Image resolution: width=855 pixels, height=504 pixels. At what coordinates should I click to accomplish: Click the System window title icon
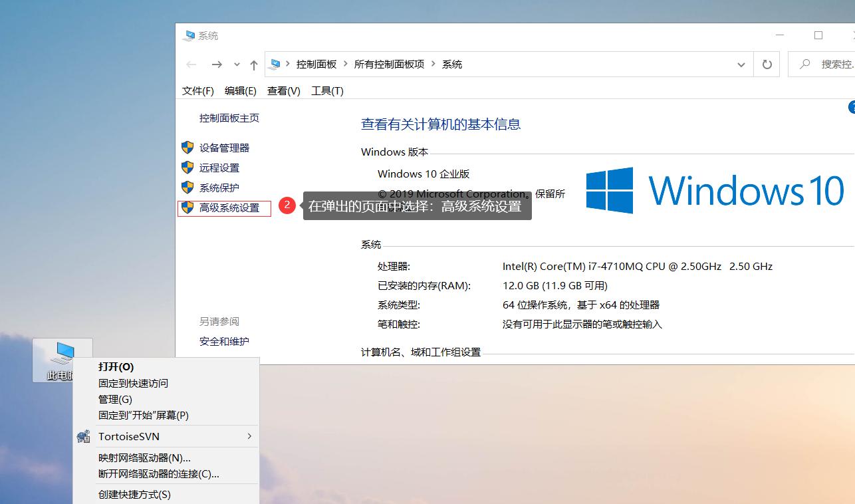pyautogui.click(x=189, y=35)
